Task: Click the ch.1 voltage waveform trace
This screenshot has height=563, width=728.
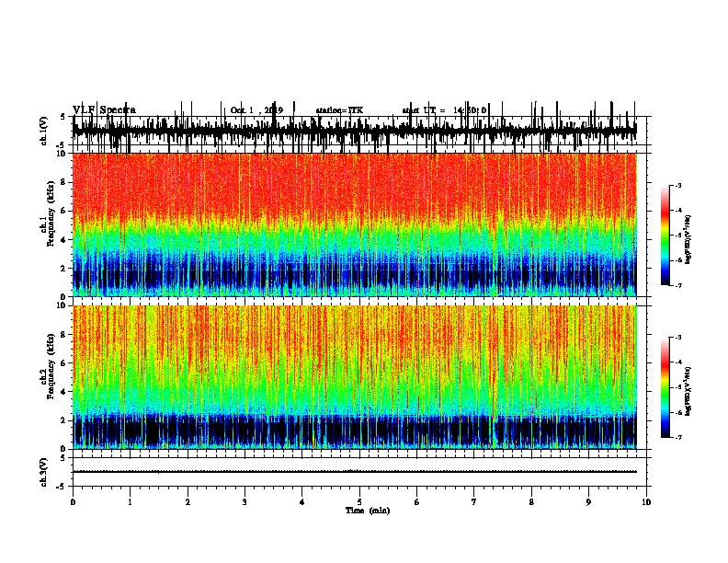Action: coord(354,131)
